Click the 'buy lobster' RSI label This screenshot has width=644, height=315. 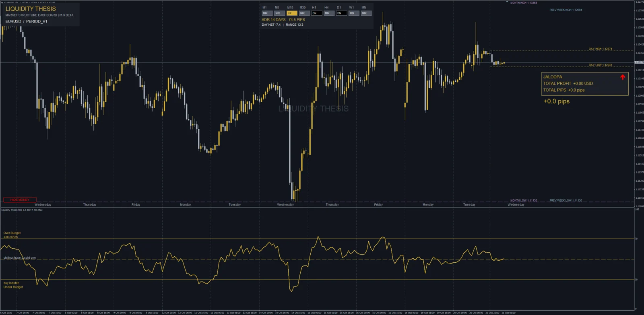pos(11,283)
